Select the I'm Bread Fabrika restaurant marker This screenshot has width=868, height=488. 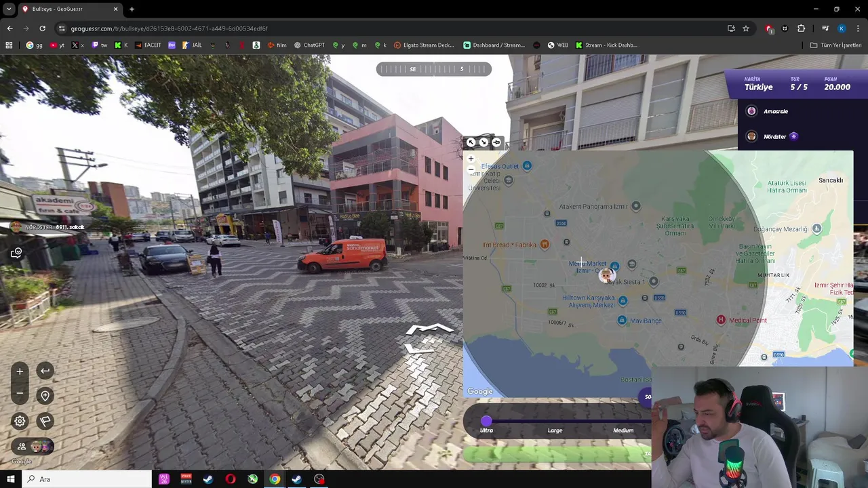(x=545, y=245)
